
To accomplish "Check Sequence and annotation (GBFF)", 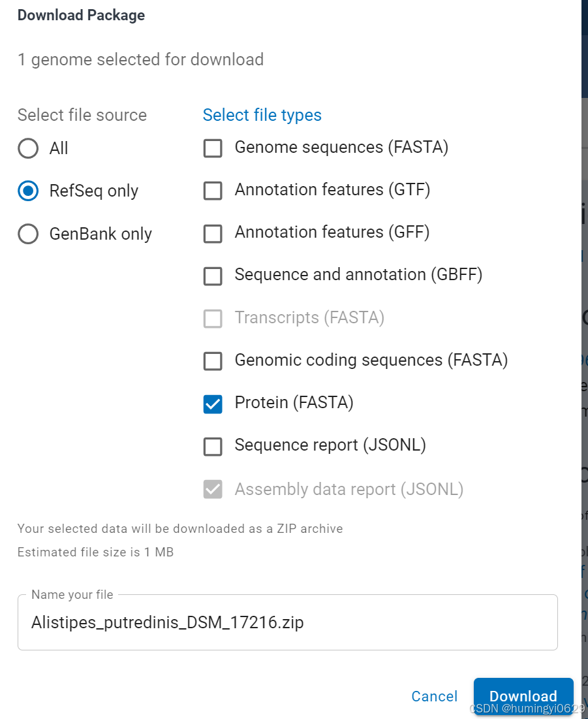I will 213,276.
